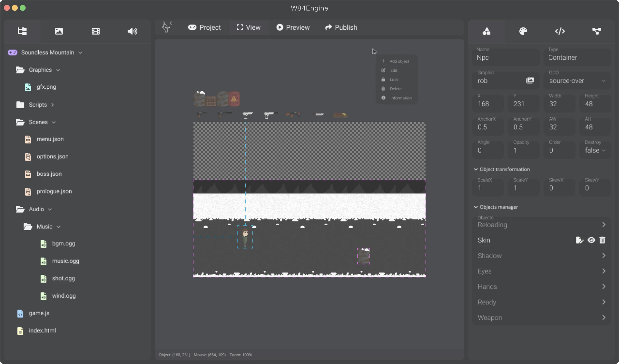Open the palette style tab
619x364 pixels.
tap(523, 31)
